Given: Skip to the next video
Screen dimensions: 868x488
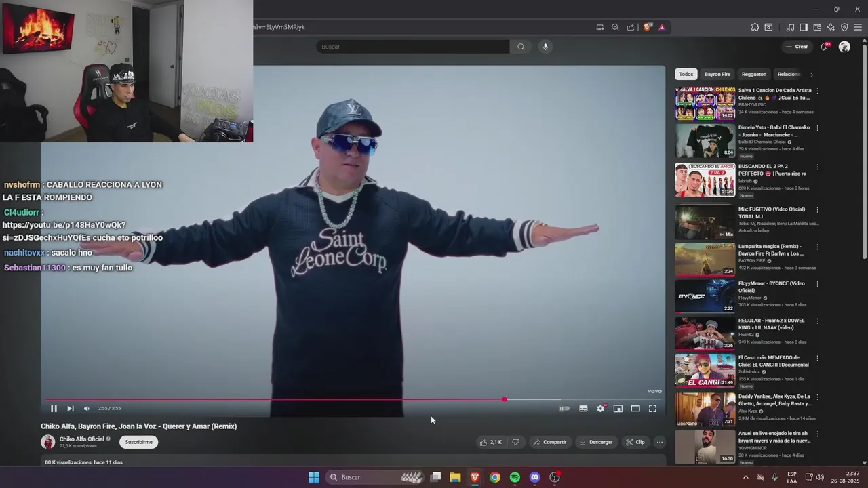Looking at the screenshot, I should click(71, 409).
